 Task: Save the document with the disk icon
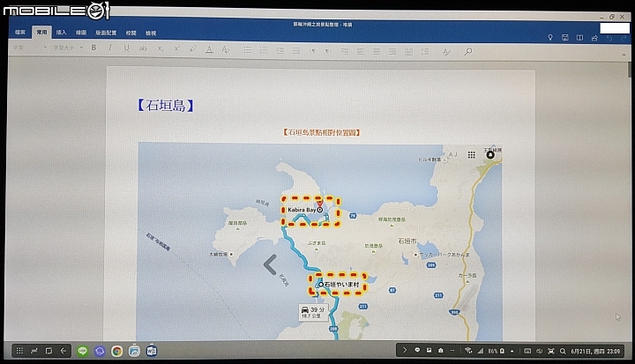[565, 37]
